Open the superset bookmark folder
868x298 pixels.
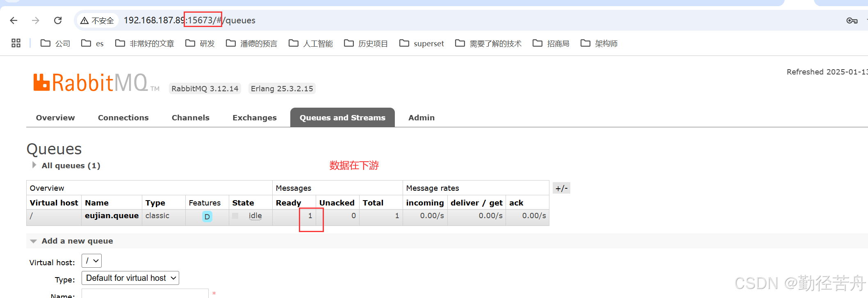coord(422,43)
